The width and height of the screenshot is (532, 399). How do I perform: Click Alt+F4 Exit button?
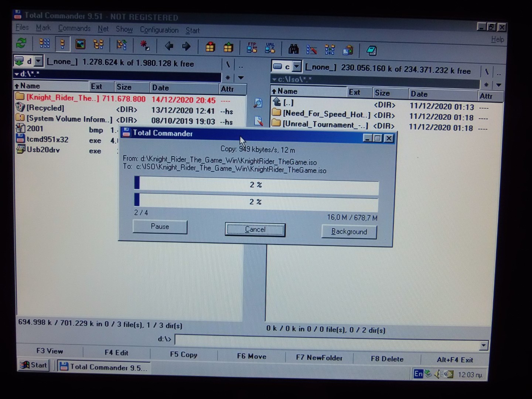pyautogui.click(x=455, y=360)
